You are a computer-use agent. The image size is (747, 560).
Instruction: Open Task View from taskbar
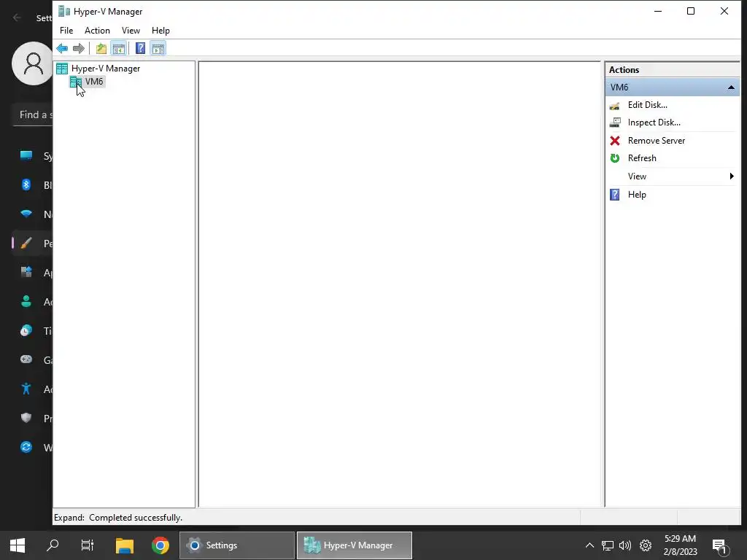(x=88, y=545)
